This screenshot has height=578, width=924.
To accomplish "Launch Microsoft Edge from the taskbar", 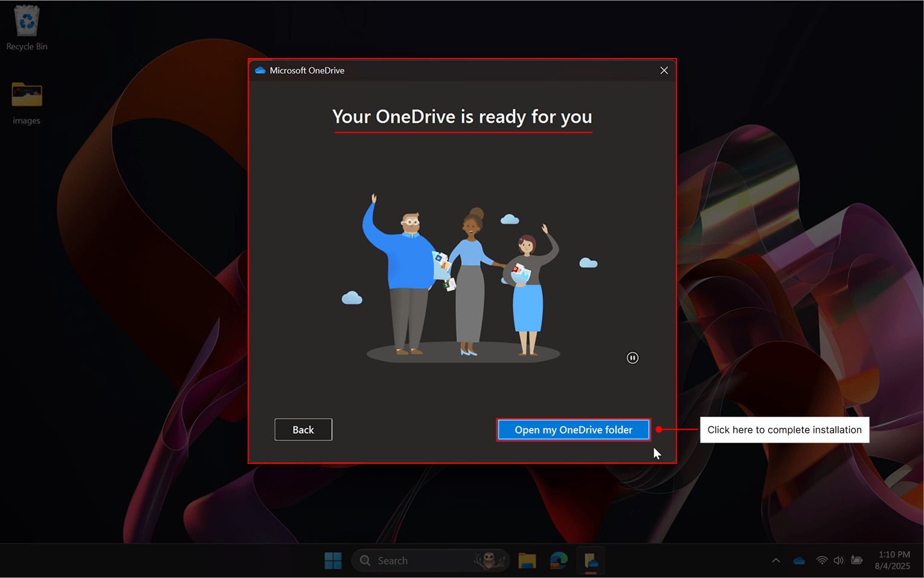I will pyautogui.click(x=559, y=560).
